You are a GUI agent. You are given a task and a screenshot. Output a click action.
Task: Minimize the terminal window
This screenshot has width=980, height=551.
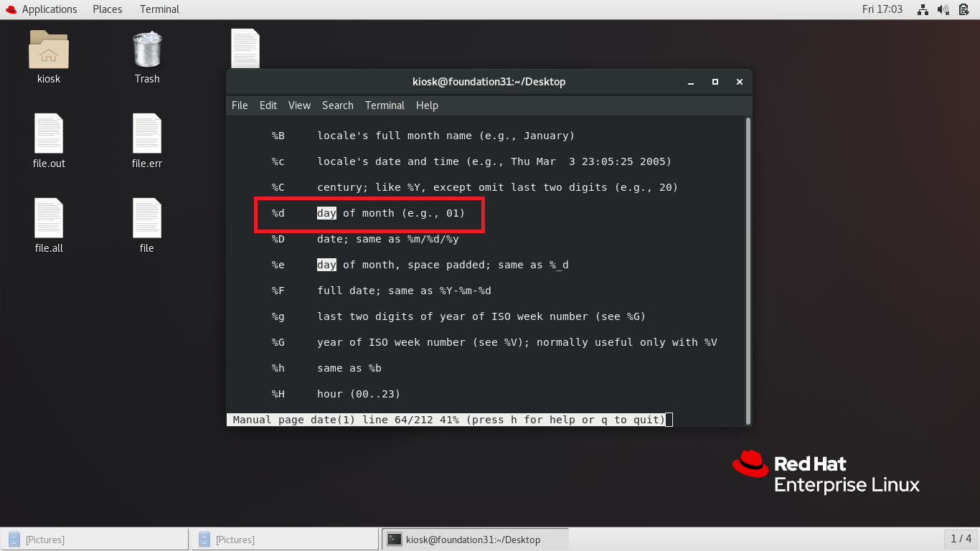coord(691,82)
